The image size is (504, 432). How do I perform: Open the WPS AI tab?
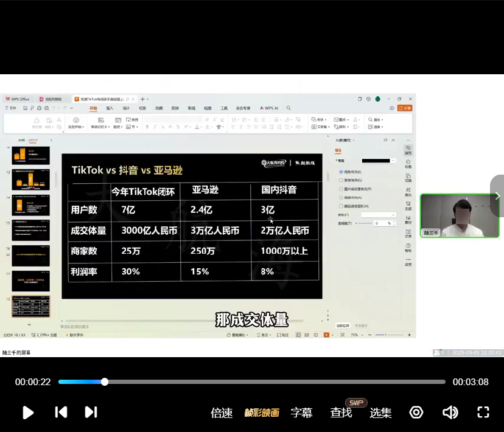(269, 108)
